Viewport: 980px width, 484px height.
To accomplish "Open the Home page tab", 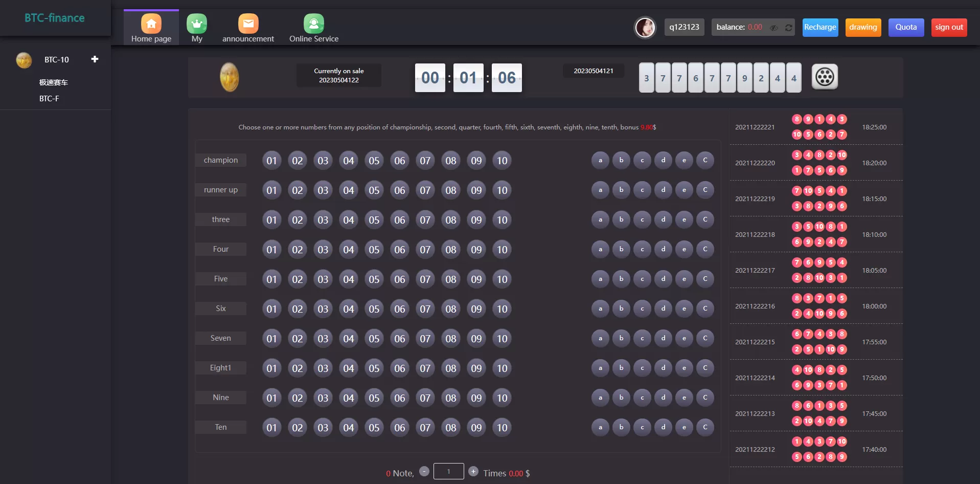I will [151, 28].
